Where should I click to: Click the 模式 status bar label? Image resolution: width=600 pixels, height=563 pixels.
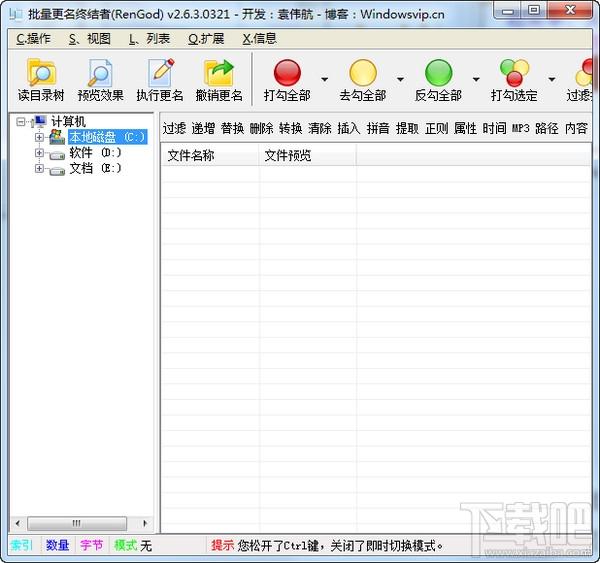coord(126,545)
